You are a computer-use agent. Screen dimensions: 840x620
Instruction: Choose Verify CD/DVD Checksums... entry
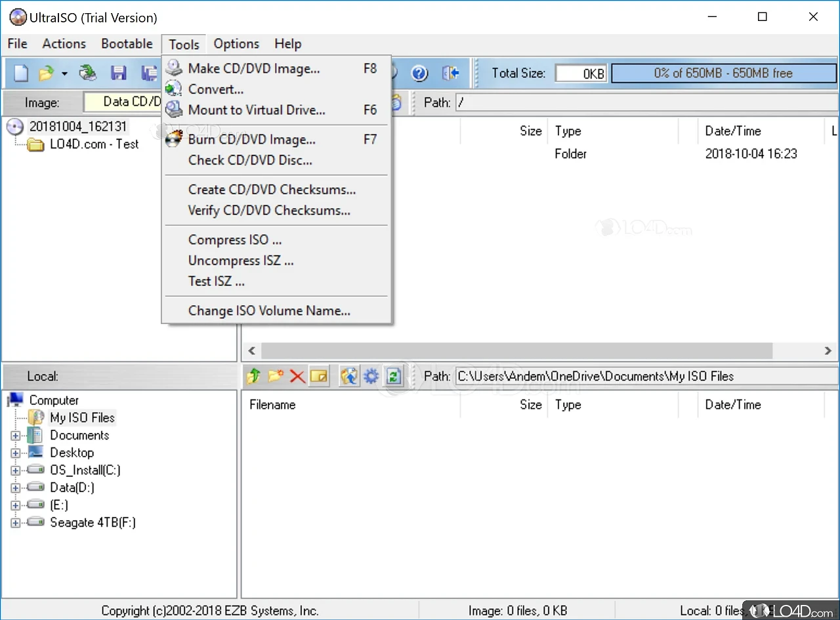(x=276, y=211)
